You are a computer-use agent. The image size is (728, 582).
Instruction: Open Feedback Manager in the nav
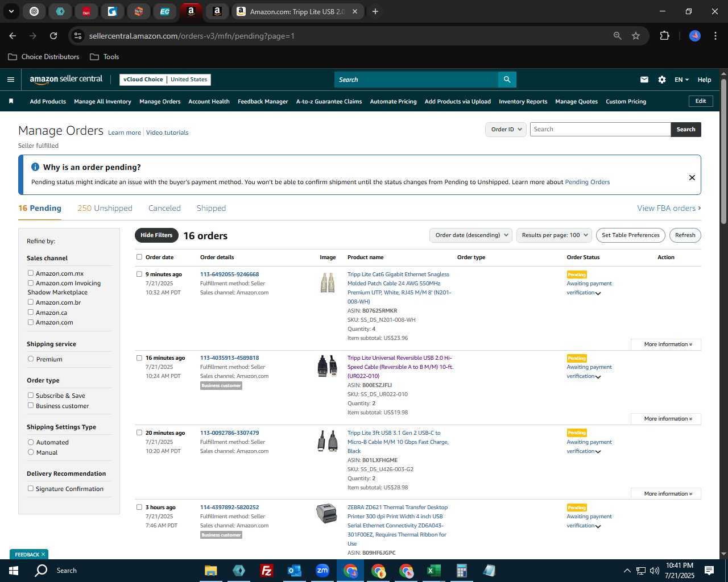click(x=263, y=102)
